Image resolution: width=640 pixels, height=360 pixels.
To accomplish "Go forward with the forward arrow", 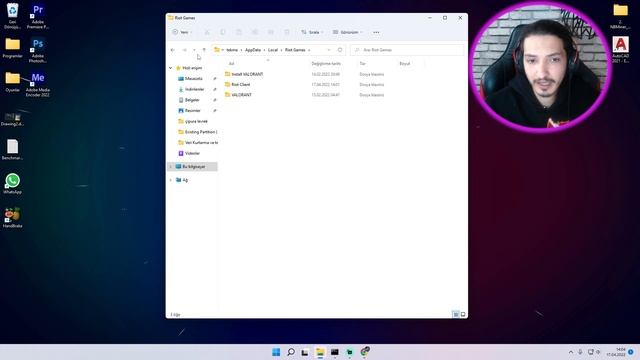I will coord(184,50).
